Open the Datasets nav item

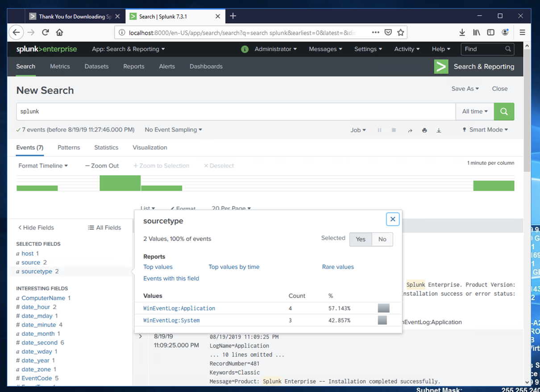[x=96, y=66]
